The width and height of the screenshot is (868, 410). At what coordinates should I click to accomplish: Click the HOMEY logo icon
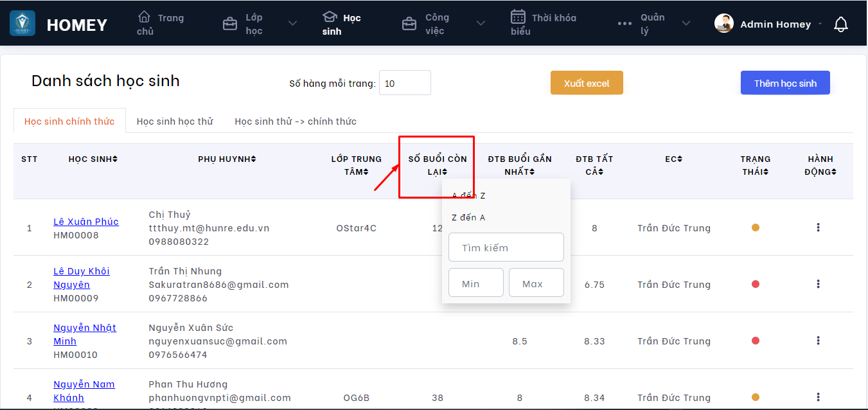pos(22,24)
